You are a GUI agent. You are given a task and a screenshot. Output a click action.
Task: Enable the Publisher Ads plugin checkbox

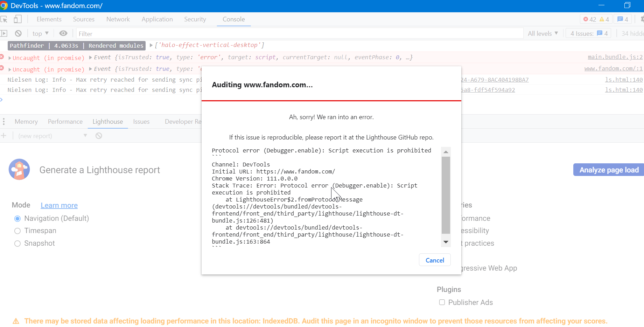[x=442, y=302]
